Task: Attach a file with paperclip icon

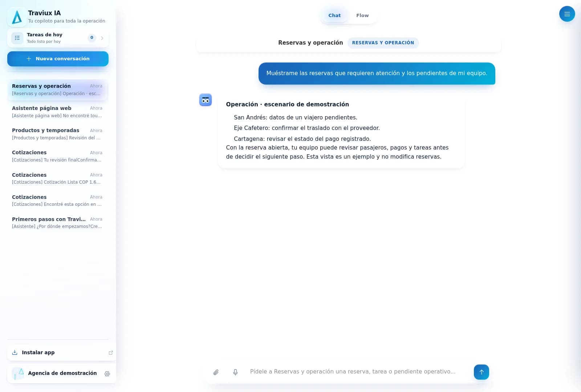Action: 216,372
